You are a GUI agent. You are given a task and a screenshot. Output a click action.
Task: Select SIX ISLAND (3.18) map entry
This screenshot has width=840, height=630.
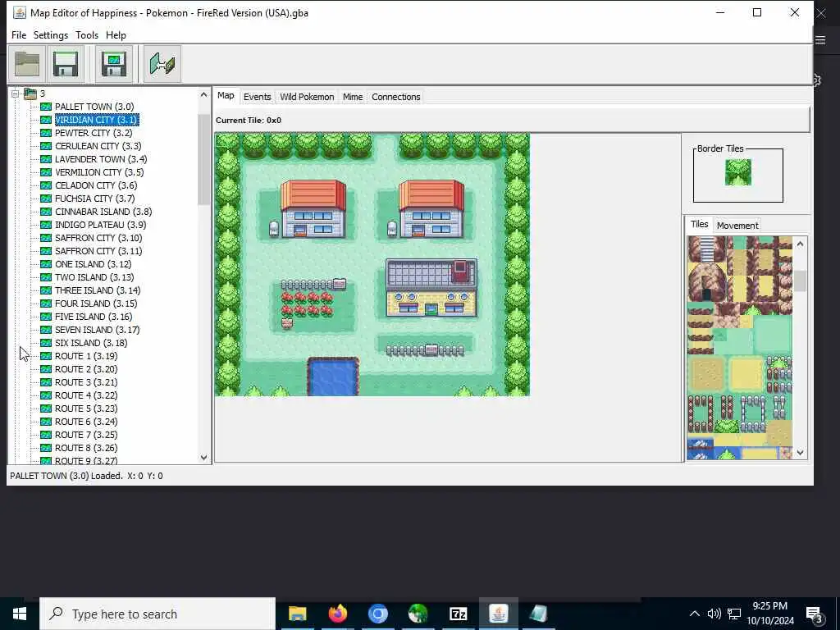tap(91, 343)
